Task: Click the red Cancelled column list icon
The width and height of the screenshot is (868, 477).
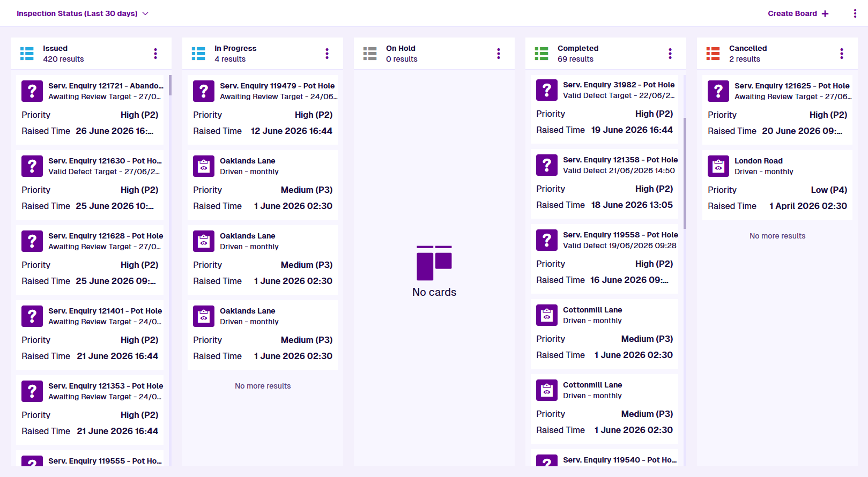Action: tap(713, 54)
